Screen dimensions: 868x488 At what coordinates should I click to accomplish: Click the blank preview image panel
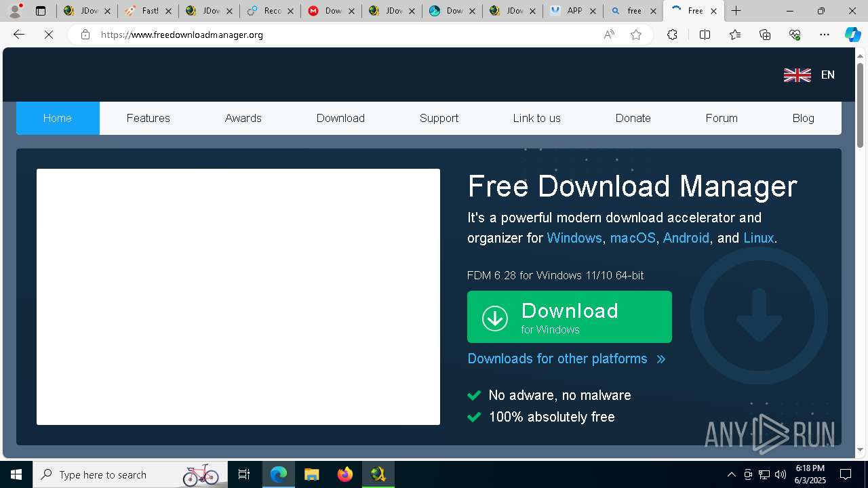pos(238,297)
